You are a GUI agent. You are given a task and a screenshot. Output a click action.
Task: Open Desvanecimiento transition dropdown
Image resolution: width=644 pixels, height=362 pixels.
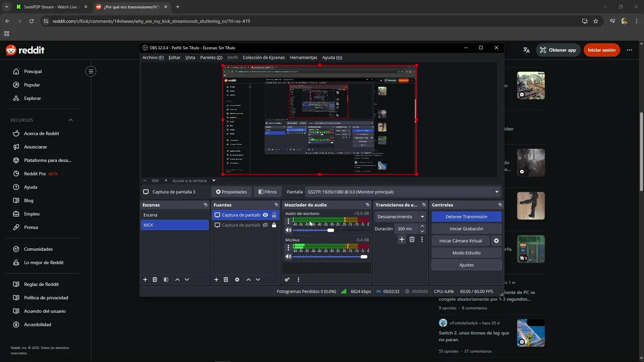point(401,217)
